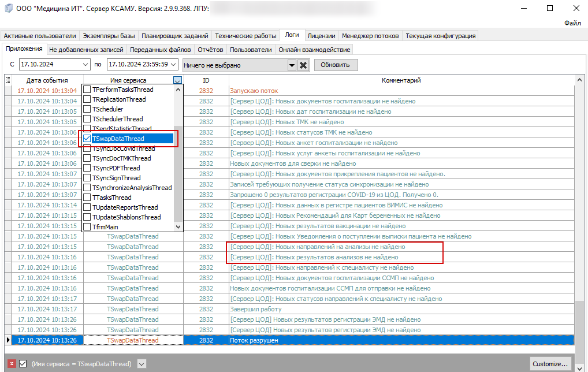Remove the active filter with red X

[x=12, y=364]
